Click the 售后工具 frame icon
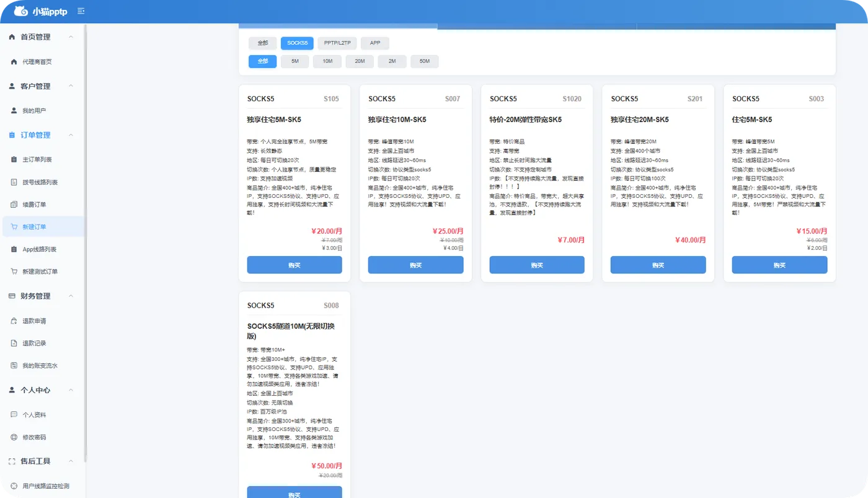The image size is (868, 498). click(12, 461)
